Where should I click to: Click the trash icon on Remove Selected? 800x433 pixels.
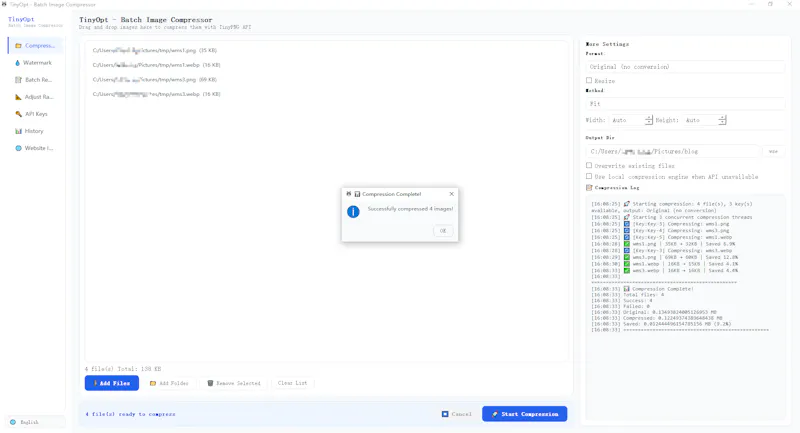point(210,383)
